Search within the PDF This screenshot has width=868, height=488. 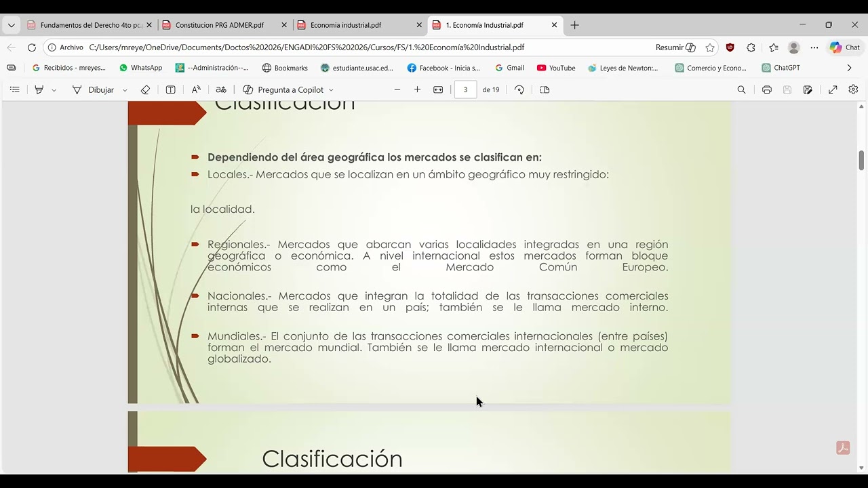(741, 89)
